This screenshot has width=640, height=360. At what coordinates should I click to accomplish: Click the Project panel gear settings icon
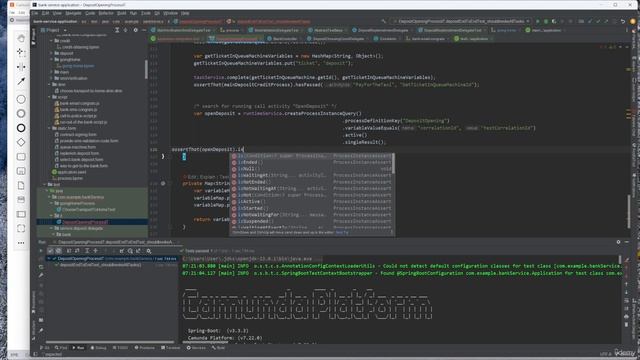coord(136,30)
